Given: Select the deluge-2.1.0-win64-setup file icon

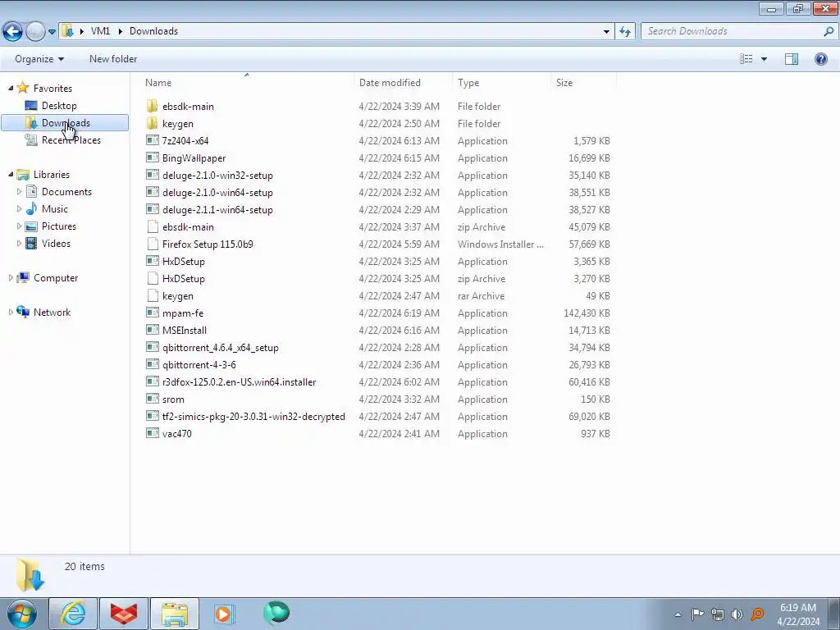Looking at the screenshot, I should click(152, 192).
